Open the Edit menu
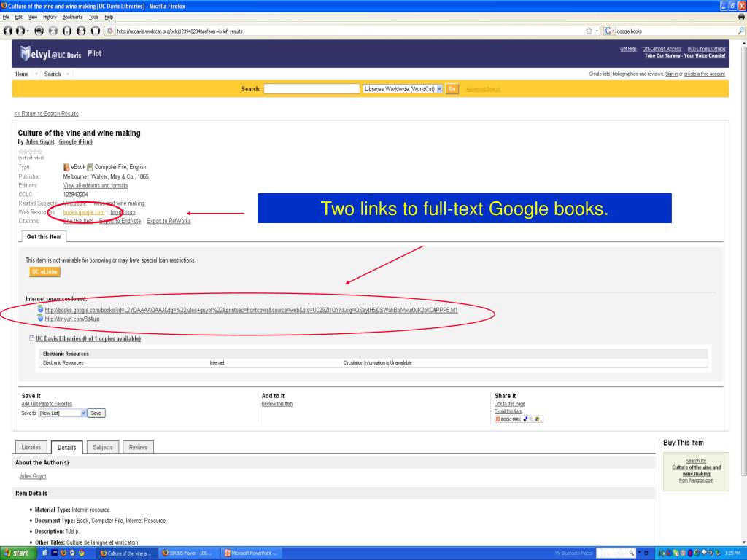This screenshot has width=747, height=560. pos(18,17)
